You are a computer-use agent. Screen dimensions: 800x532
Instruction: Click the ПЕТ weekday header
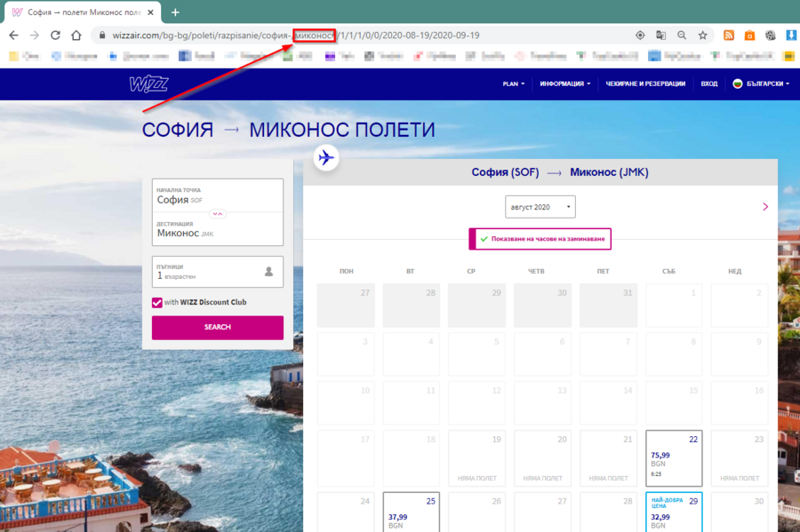click(x=603, y=272)
